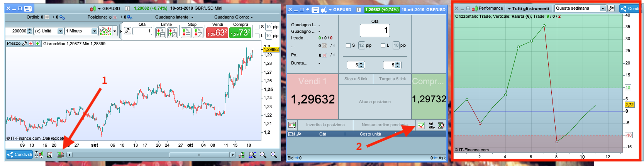
Task: Click the linked dollar icon in order ticket
Action: pyautogui.click(x=431, y=125)
